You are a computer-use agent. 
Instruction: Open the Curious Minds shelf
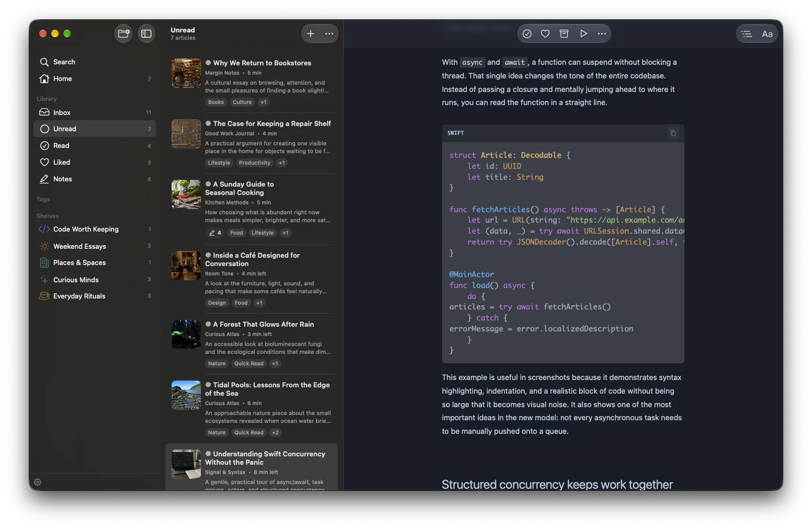point(95,280)
